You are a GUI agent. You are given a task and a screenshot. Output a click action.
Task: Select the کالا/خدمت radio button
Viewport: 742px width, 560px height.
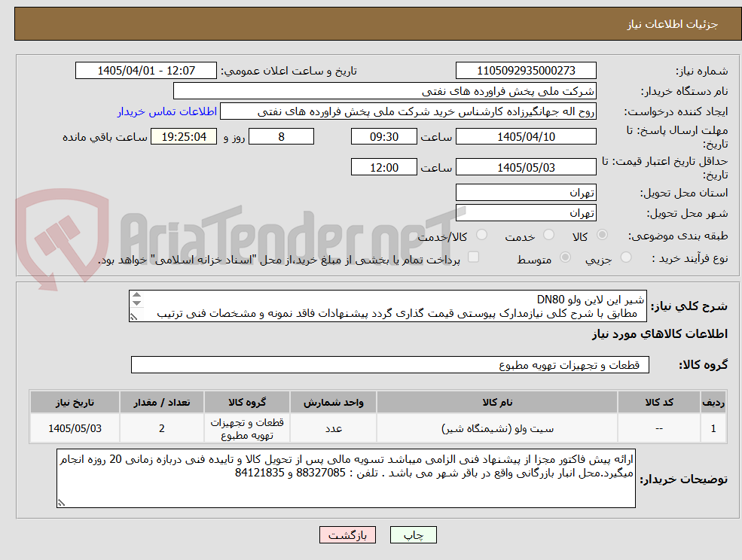pyautogui.click(x=481, y=235)
